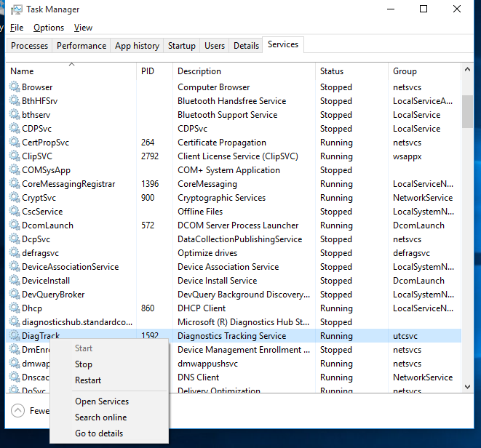
Task: Click Go to details menu entry
Action: [99, 433]
